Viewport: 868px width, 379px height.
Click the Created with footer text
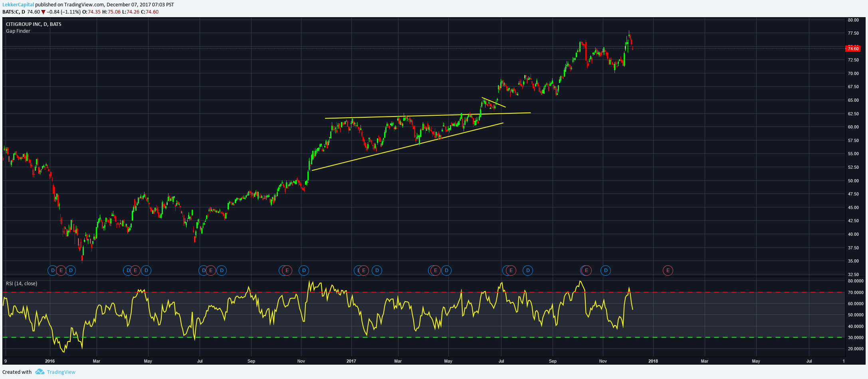point(17,372)
